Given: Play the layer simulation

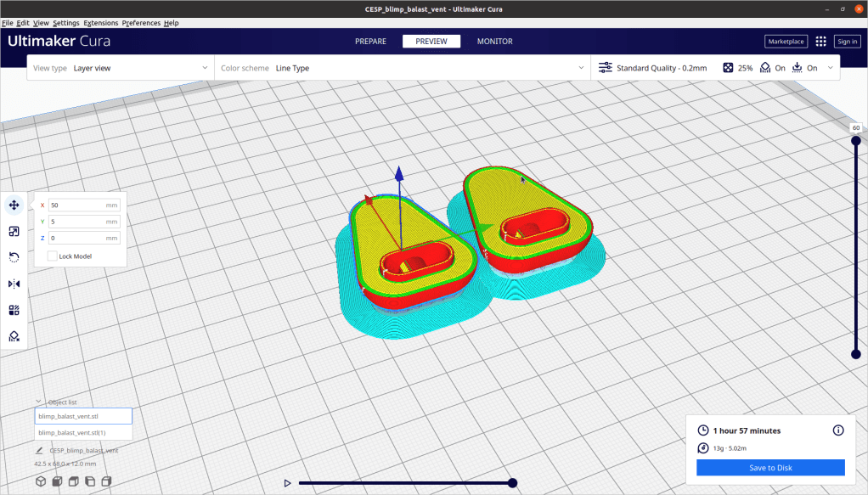Looking at the screenshot, I should [288, 483].
